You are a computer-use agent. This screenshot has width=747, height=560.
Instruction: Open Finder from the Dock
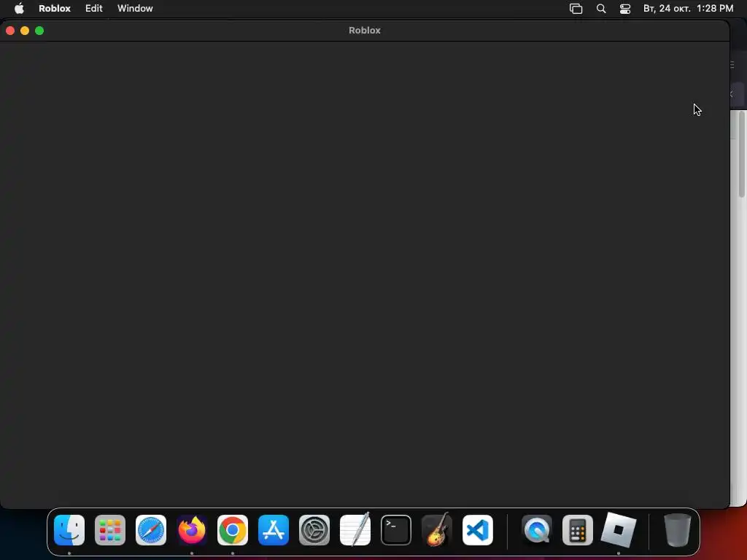coord(69,530)
